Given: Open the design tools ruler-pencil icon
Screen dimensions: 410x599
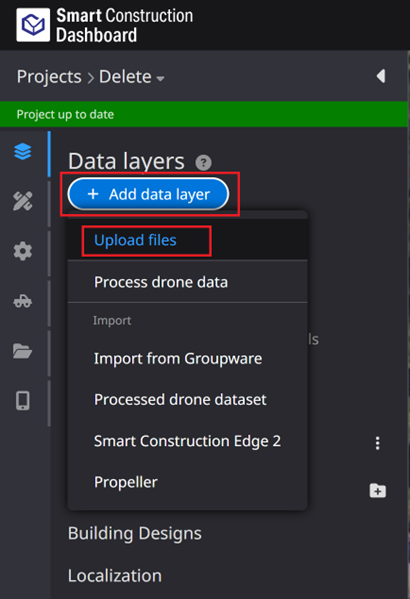Looking at the screenshot, I should tap(23, 201).
